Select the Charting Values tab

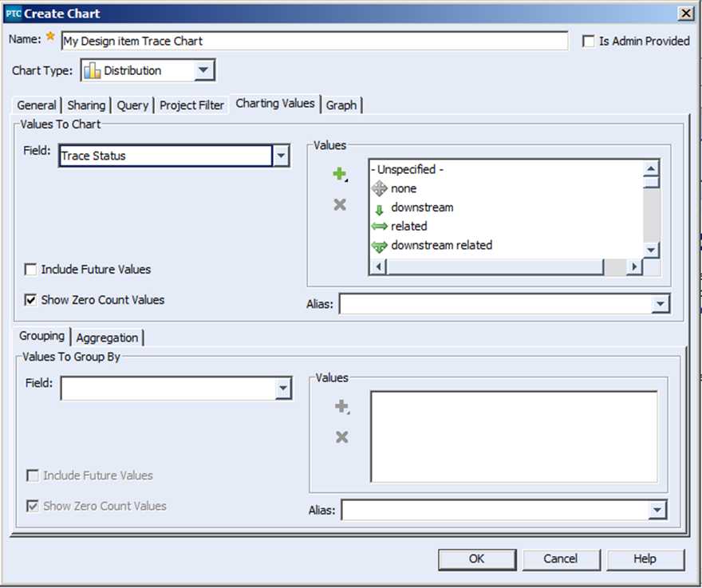pyautogui.click(x=275, y=104)
